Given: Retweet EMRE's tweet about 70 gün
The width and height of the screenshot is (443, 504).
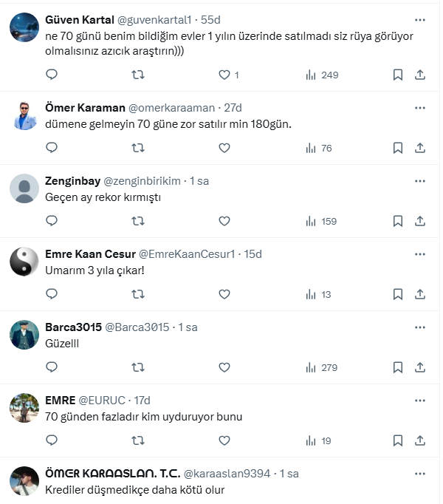Looking at the screenshot, I should 138,440.
